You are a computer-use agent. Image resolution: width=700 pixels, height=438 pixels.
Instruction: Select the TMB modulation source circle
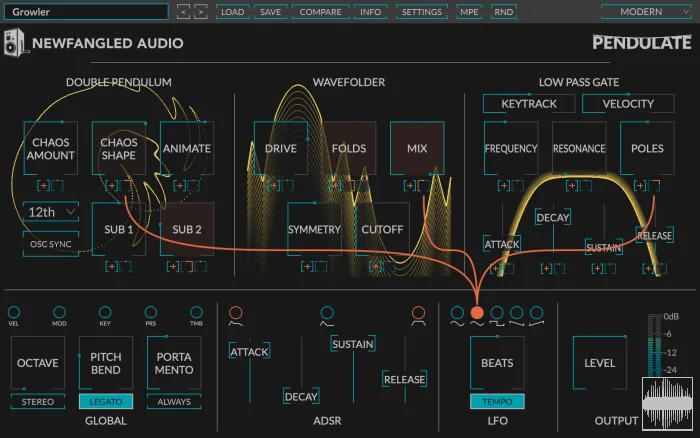[x=196, y=312]
